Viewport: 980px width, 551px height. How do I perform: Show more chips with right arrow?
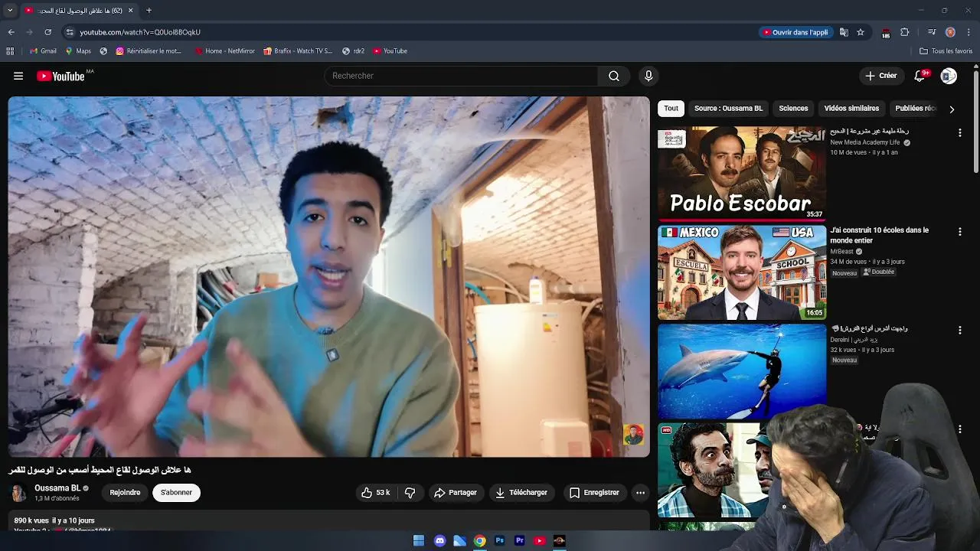point(952,109)
